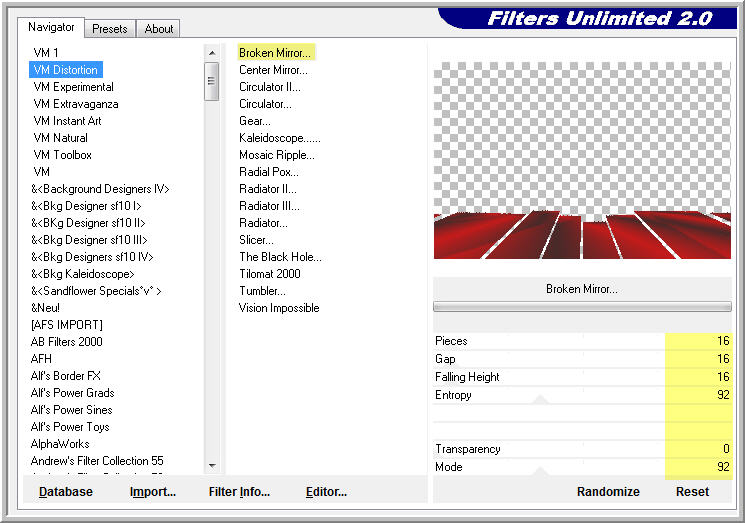Select &<BKg Designer sf10 II> category
This screenshot has height=523, width=745.
88,223
